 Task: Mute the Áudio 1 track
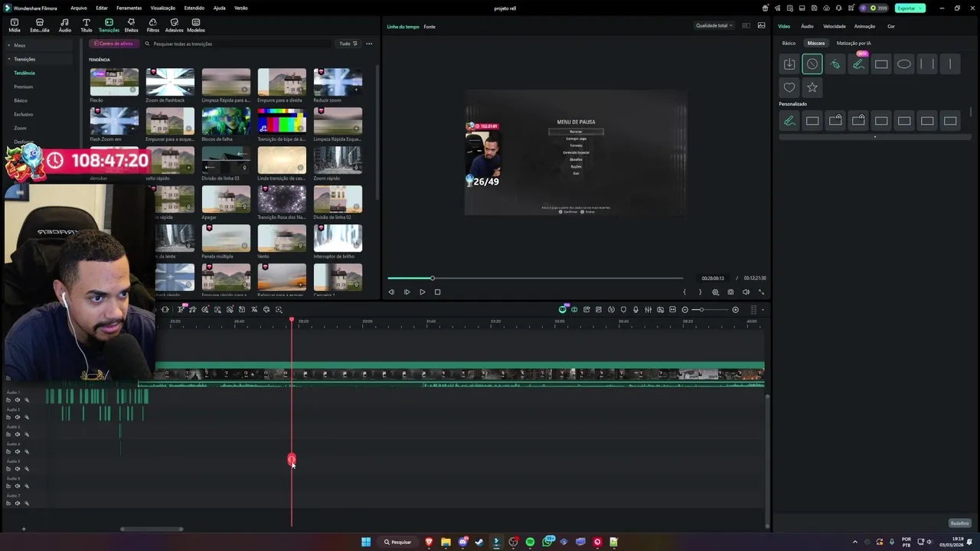click(x=18, y=399)
